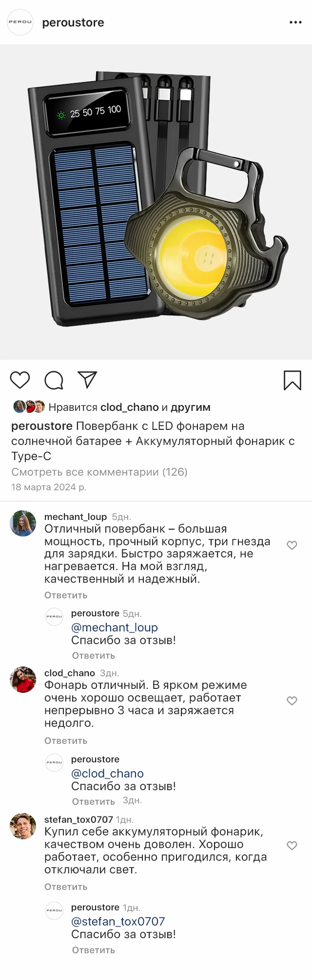This screenshot has height=980, width=312.
Task: Click the Perou logo avatar in the header
Action: tap(20, 22)
